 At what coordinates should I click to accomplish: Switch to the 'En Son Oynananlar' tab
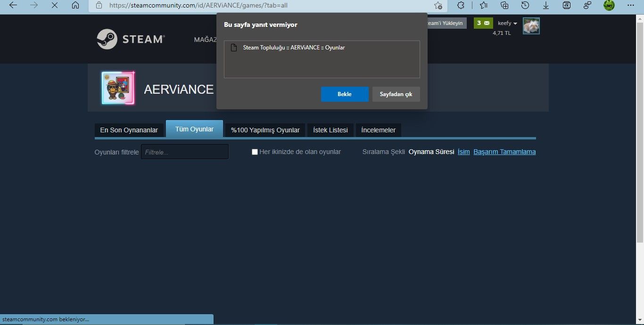(x=129, y=130)
